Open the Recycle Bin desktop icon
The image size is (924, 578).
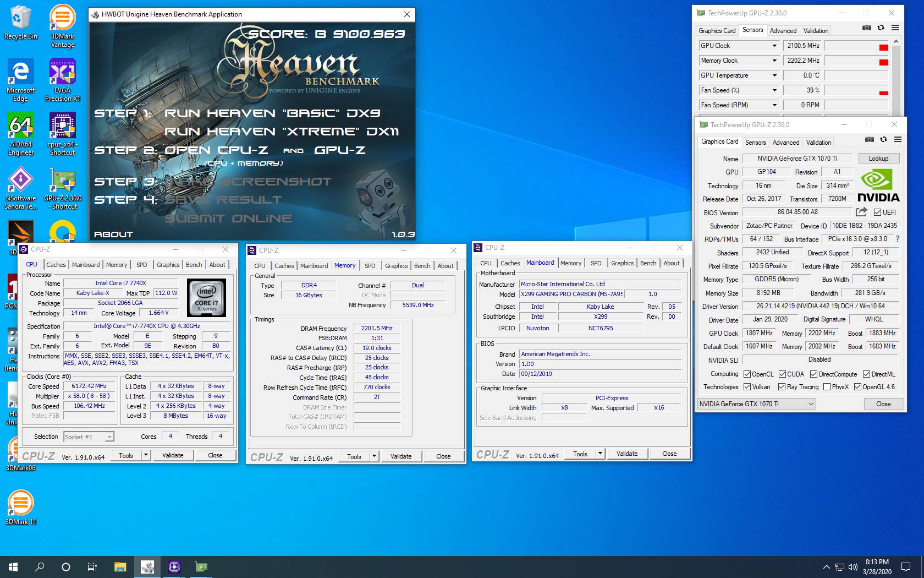pos(20,23)
